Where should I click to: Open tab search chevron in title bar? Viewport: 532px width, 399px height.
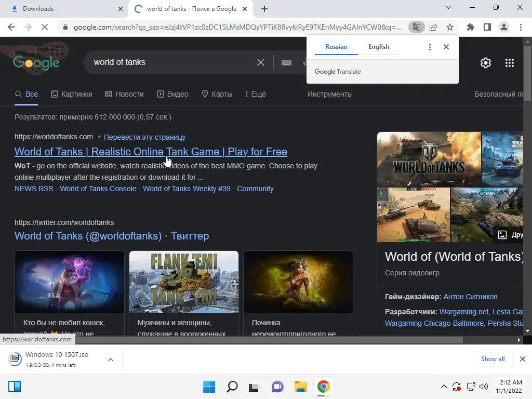tap(448, 7)
